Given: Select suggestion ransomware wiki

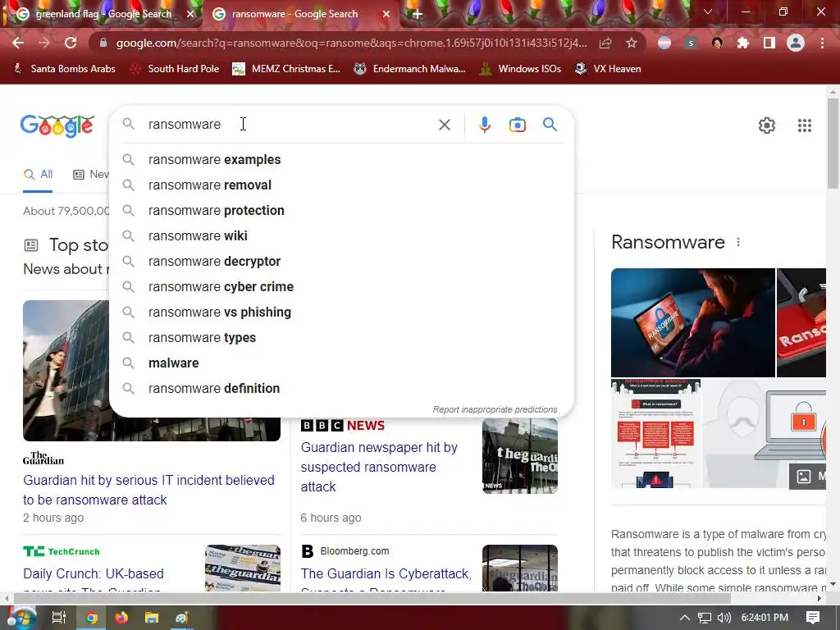Looking at the screenshot, I should 341,235.
